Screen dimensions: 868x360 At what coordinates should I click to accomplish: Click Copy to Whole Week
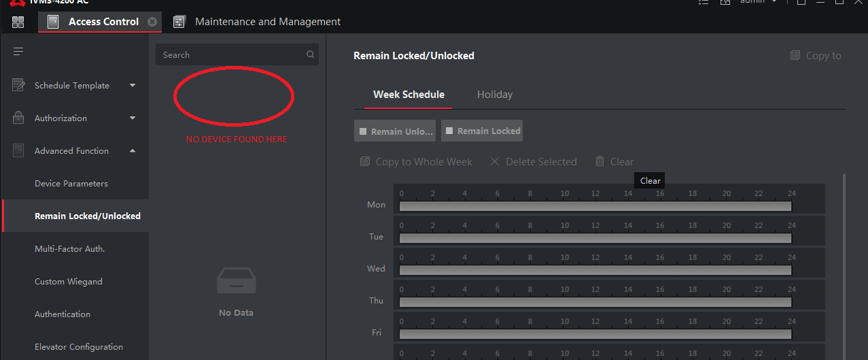pos(416,161)
